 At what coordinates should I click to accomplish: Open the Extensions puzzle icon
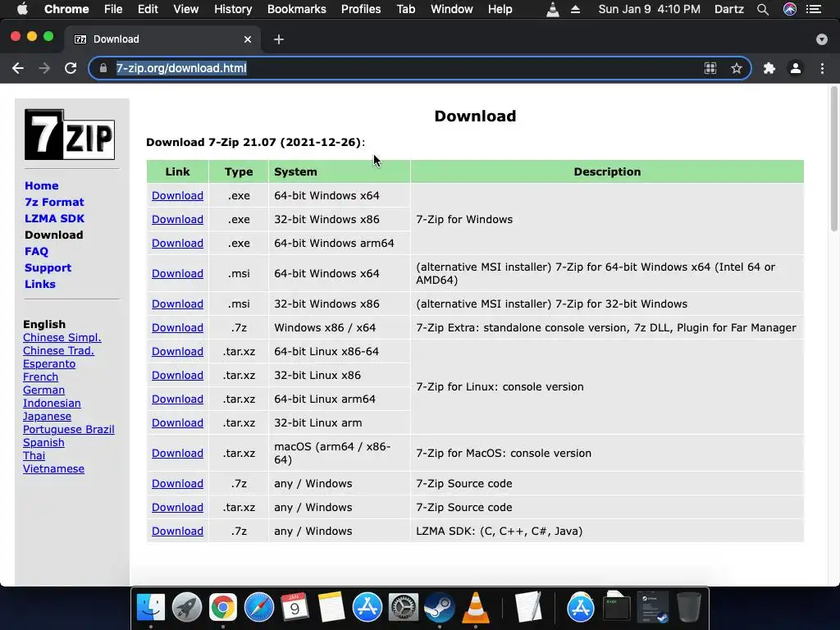[769, 68]
